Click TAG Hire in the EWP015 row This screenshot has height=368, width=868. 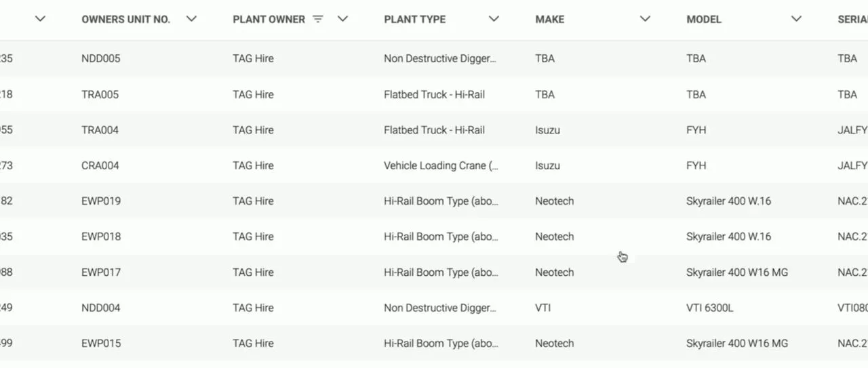click(x=253, y=343)
